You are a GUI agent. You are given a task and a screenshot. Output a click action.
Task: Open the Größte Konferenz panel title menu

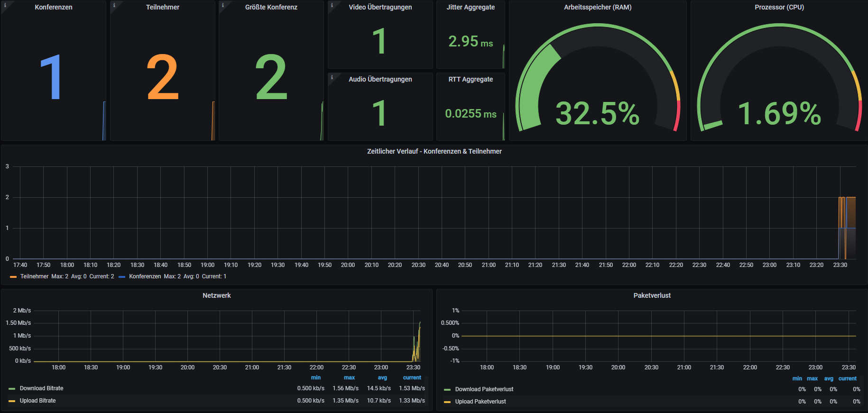[271, 7]
